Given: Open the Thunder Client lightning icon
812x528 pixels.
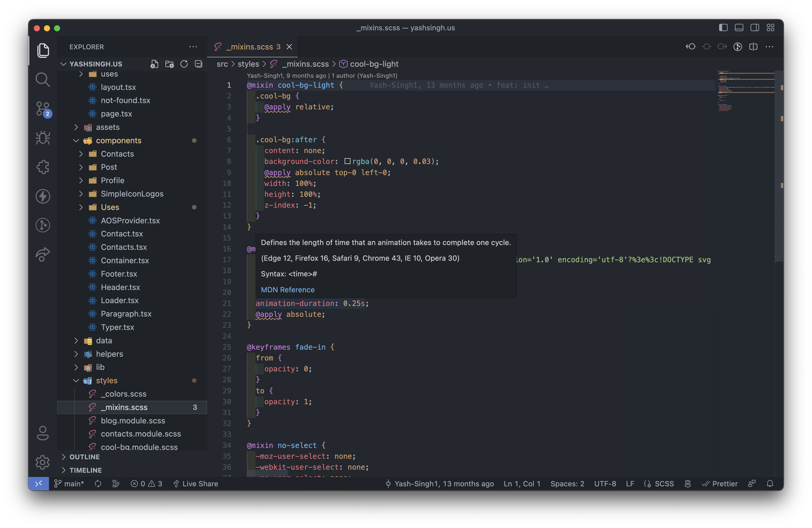Looking at the screenshot, I should [43, 196].
